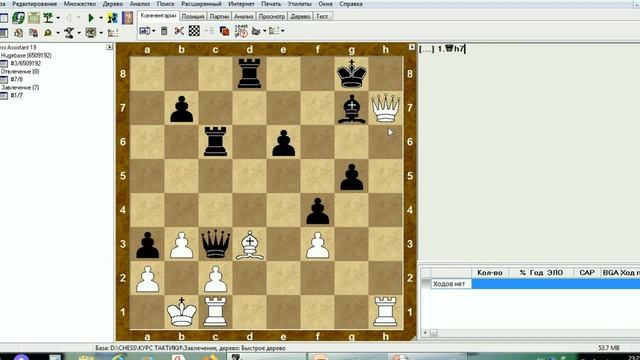Click the opening book icon beside the green G
Viewport: 640px width, 360px height.
coord(34,18)
